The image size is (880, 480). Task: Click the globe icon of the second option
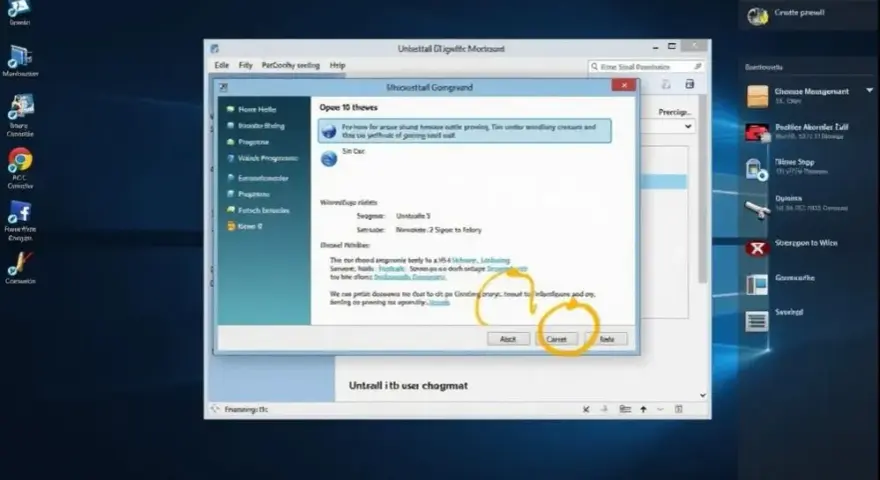coord(329,158)
